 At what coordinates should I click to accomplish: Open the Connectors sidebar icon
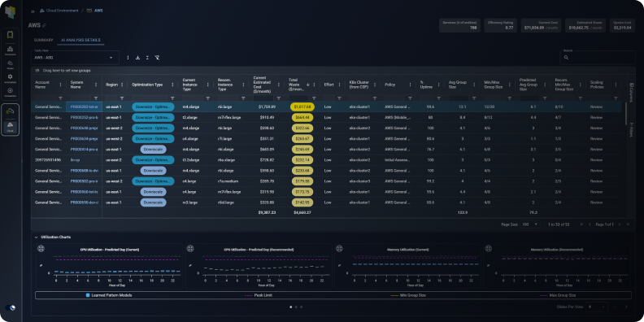point(11,93)
